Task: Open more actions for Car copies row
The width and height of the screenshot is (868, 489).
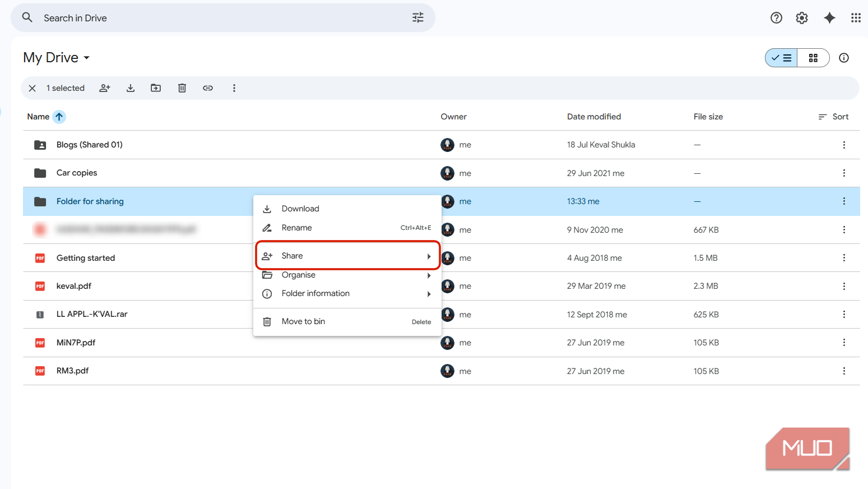Action: coord(844,173)
